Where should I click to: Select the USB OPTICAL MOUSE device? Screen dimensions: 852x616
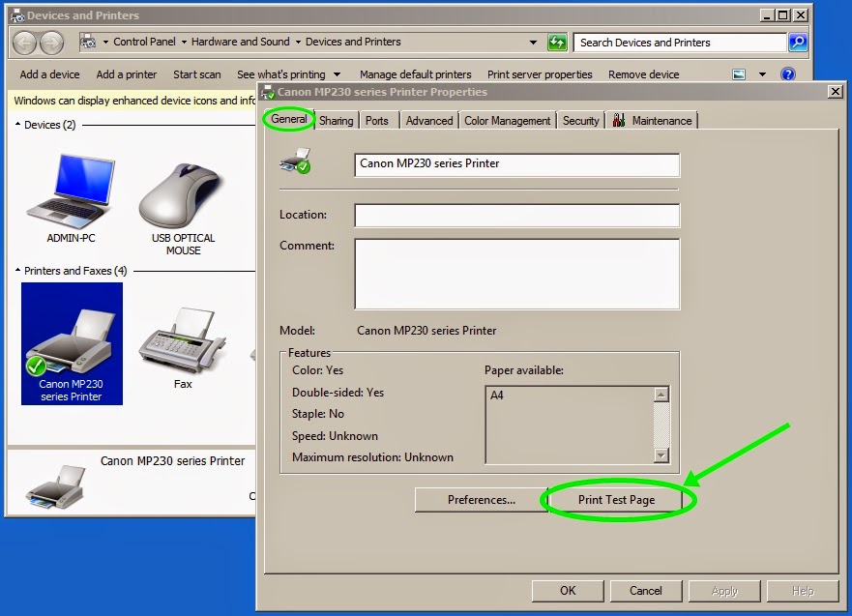coord(183,209)
